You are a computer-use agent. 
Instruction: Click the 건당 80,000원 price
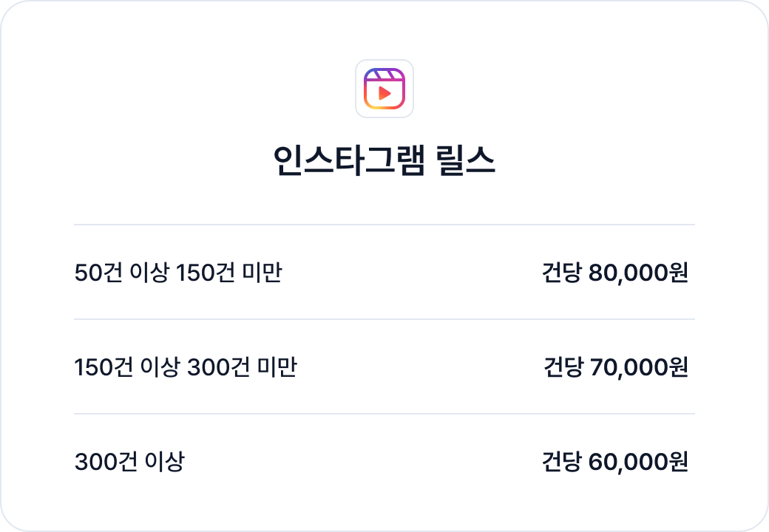coord(615,273)
